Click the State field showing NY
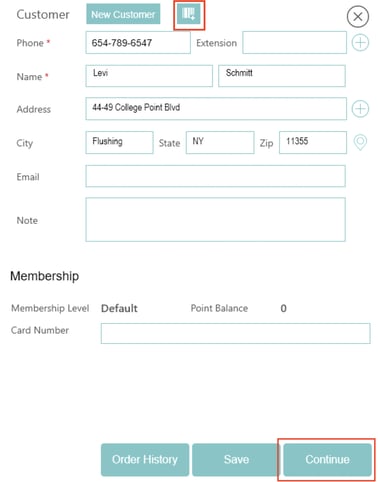378x482 pixels. [220, 142]
